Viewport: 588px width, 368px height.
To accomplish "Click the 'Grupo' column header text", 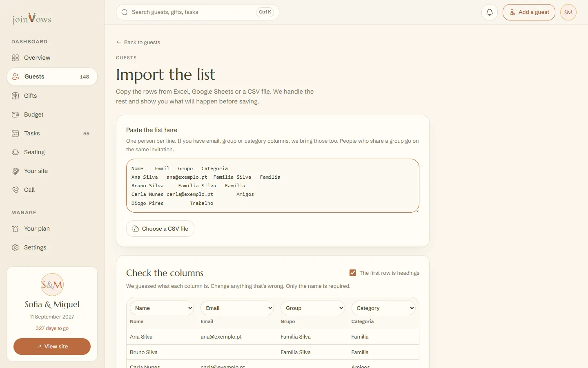I will click(288, 321).
